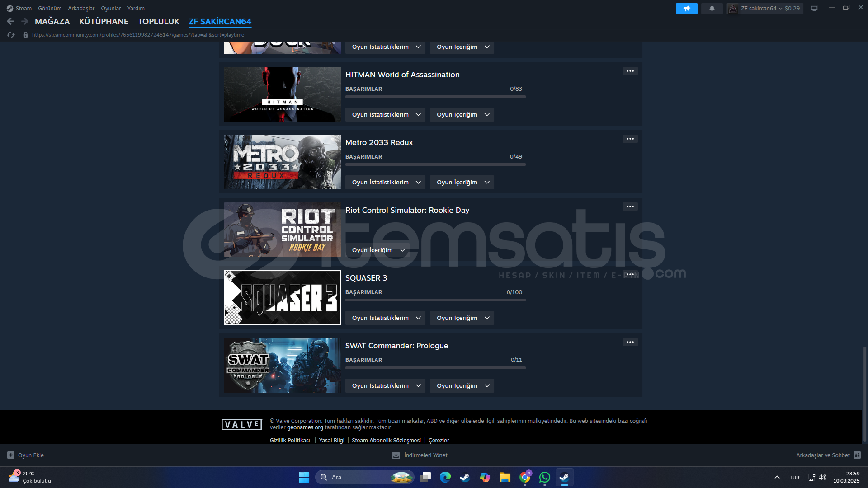Open more options for SWAT Commander: Prologue

point(630,342)
